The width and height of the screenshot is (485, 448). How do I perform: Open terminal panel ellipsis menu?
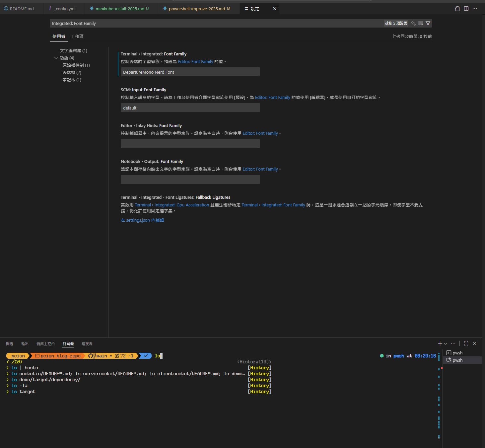[453, 344]
